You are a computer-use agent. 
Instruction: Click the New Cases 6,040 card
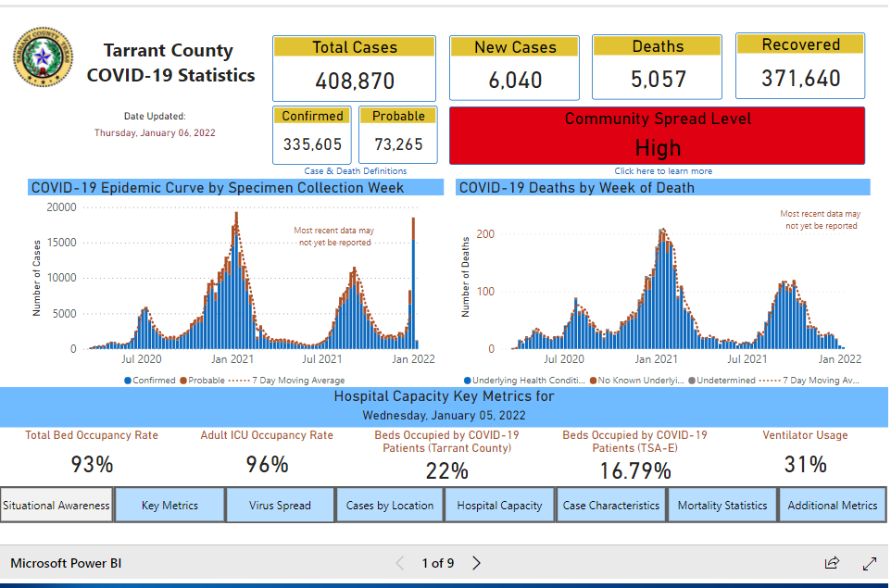[515, 69]
